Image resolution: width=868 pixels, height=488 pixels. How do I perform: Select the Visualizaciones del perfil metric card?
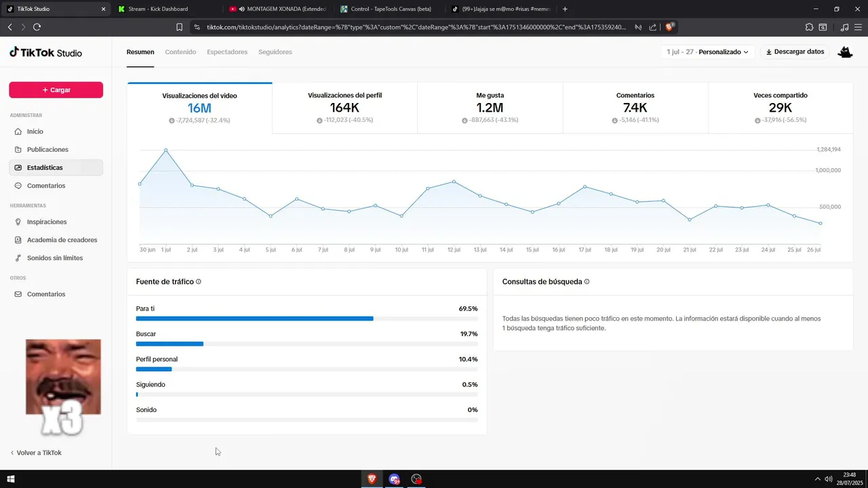pyautogui.click(x=344, y=108)
